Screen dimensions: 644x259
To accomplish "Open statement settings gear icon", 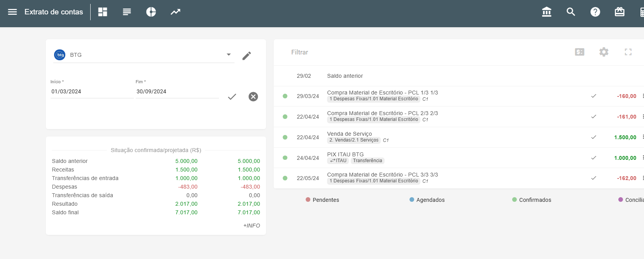I will [x=604, y=52].
